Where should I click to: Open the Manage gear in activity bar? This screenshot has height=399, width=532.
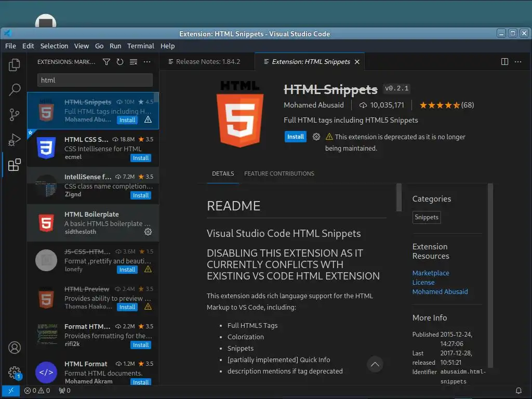14,373
